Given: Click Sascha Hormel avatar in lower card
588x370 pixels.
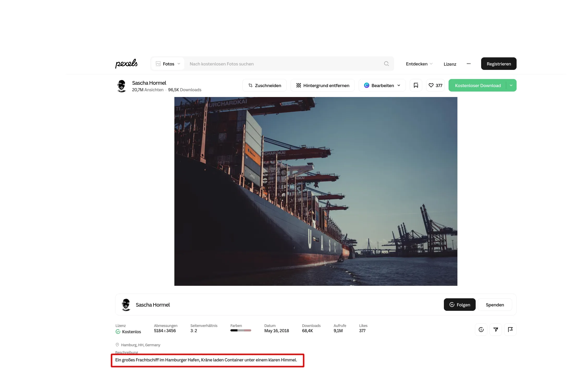Looking at the screenshot, I should (x=126, y=305).
